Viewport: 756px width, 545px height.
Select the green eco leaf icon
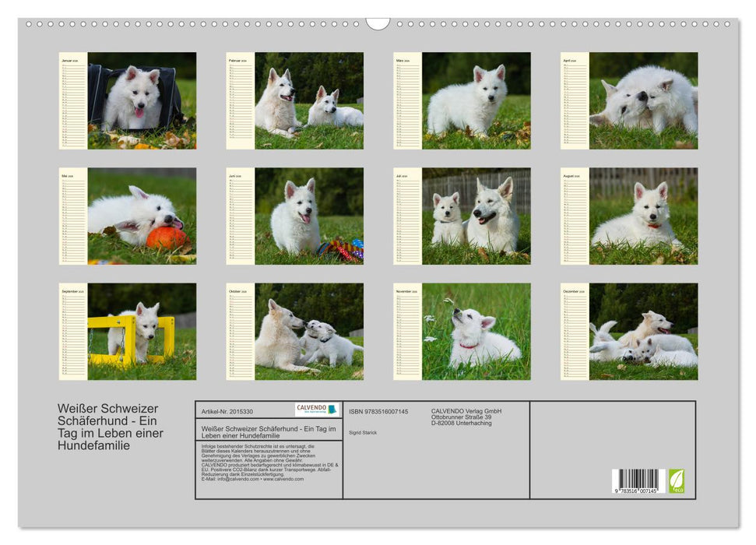(677, 480)
